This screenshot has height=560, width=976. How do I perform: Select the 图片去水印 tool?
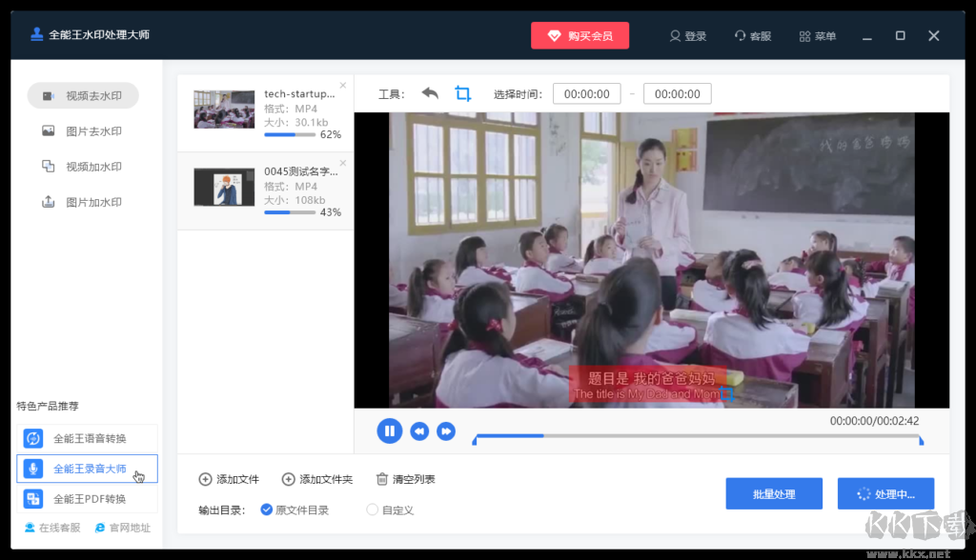pos(83,130)
